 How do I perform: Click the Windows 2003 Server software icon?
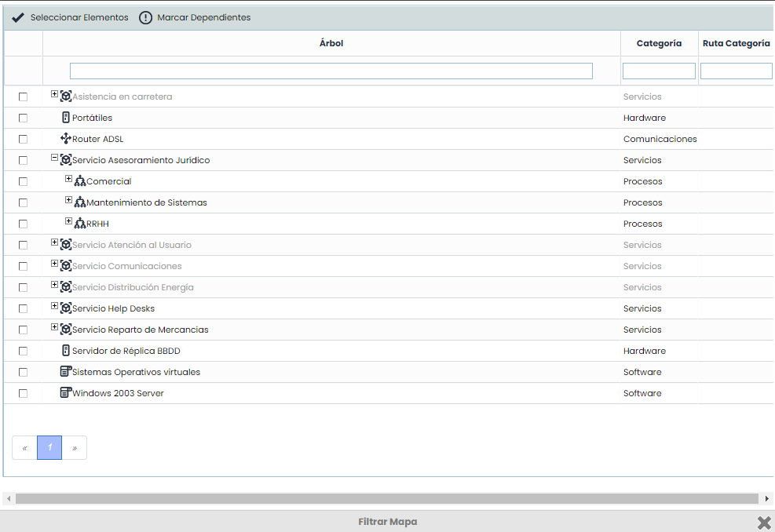pos(66,393)
